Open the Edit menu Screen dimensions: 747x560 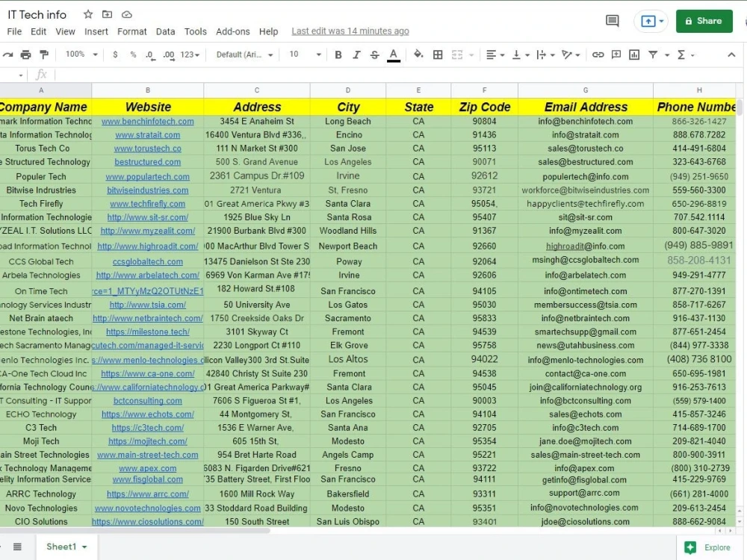[x=39, y=31]
